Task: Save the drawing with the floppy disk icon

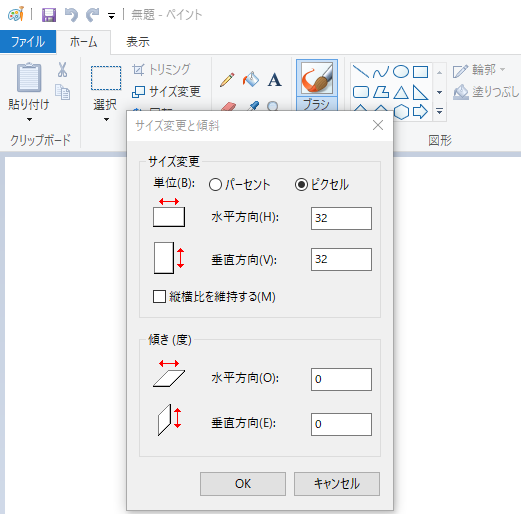Action: (x=49, y=15)
